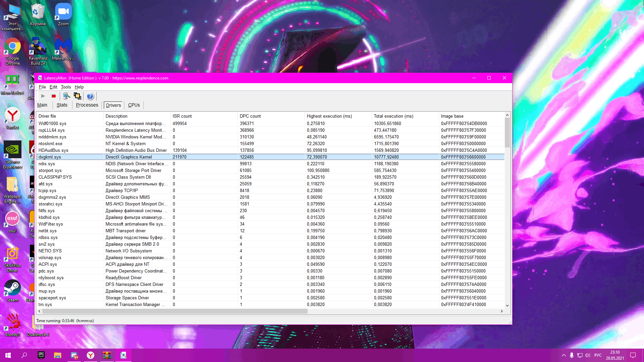
Task: Sort by Description column header
Action: [x=137, y=116]
